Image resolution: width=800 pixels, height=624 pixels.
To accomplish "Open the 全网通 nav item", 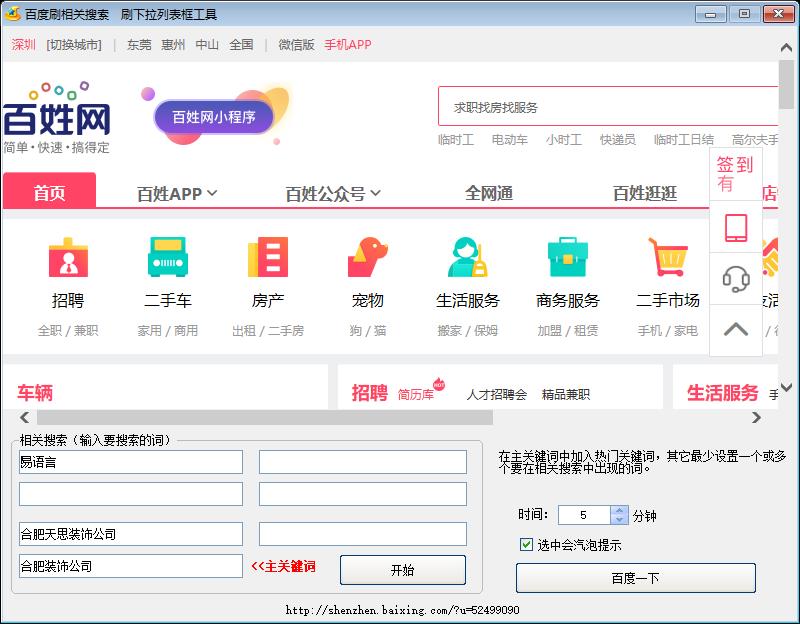I will [x=489, y=194].
